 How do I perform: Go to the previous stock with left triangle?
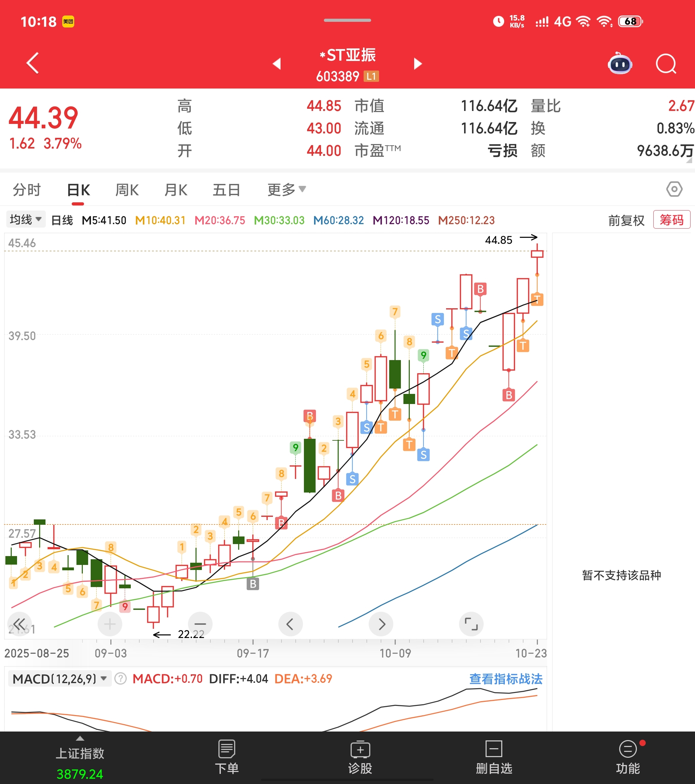277,64
